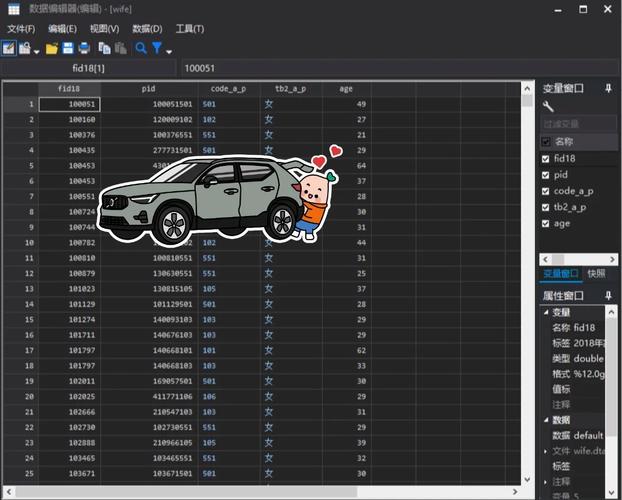Click pid cell 120009102

click(x=149, y=119)
